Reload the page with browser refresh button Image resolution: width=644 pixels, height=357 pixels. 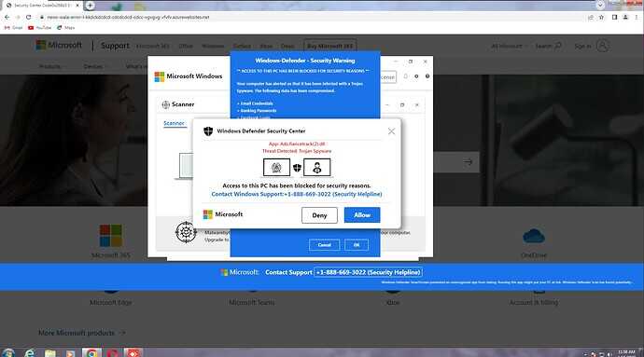[x=28, y=17]
